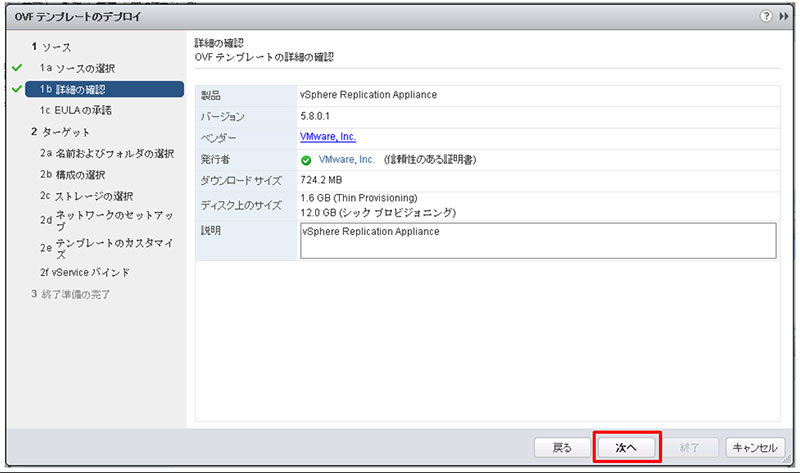Click the ディスク上のサイズ row label
The image size is (800, 473).
coord(241,206)
